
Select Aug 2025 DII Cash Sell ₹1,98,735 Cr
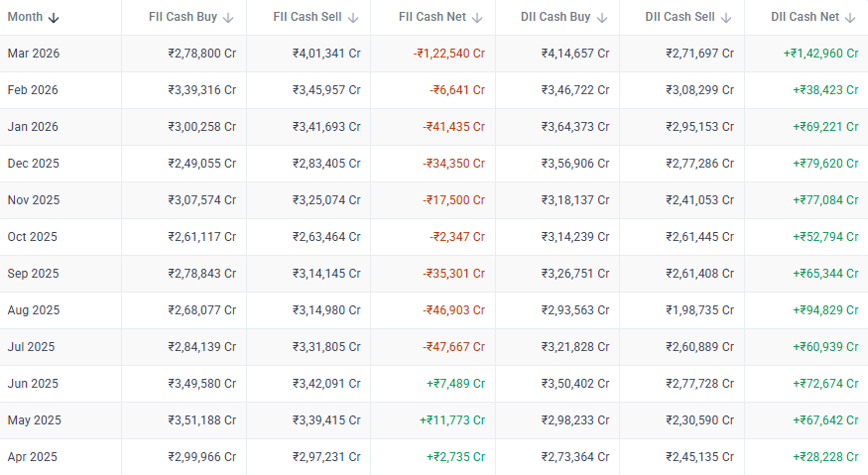[699, 310]
